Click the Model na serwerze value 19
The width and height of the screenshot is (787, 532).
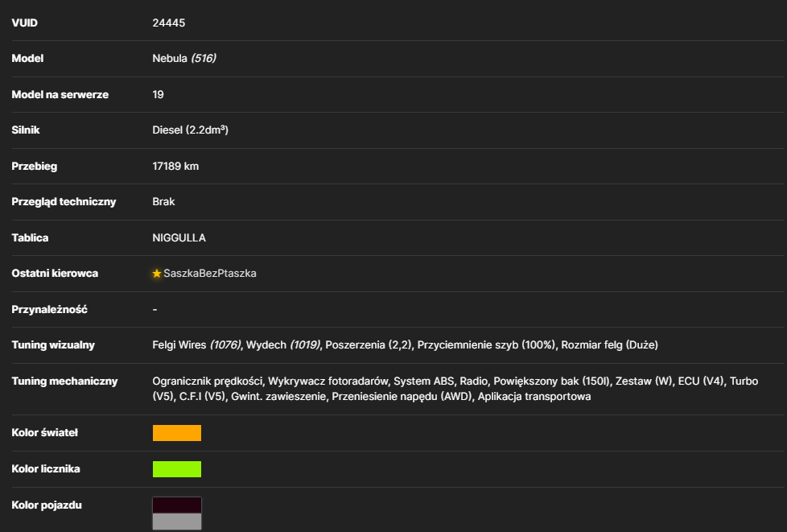[158, 95]
